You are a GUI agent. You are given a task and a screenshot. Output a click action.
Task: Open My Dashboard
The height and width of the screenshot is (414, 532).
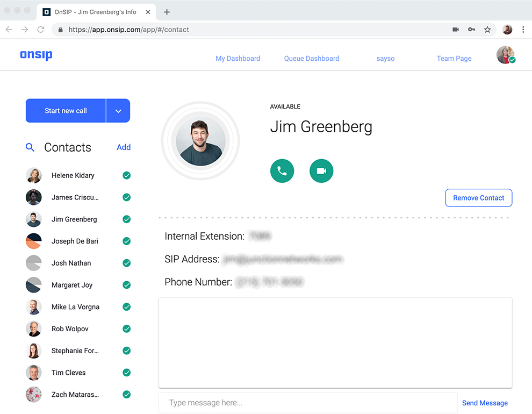238,59
